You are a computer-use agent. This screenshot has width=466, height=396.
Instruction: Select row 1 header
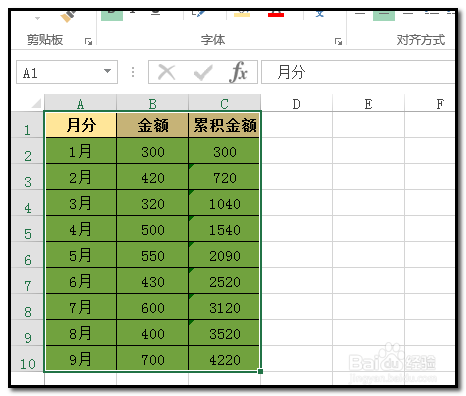28,125
